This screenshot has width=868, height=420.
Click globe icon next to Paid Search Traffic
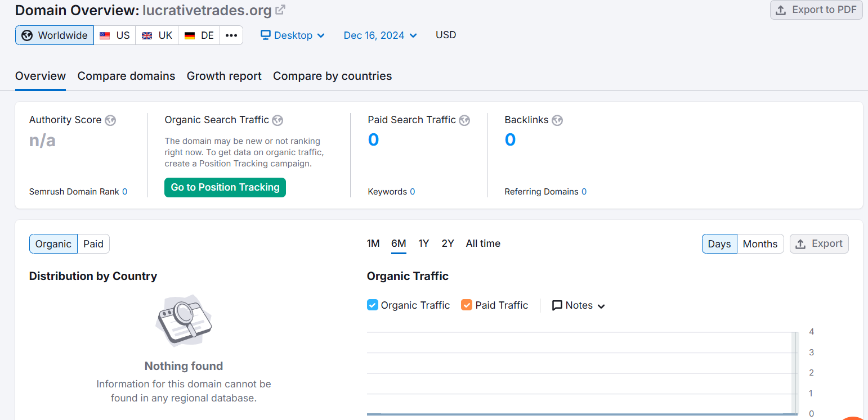(x=464, y=120)
